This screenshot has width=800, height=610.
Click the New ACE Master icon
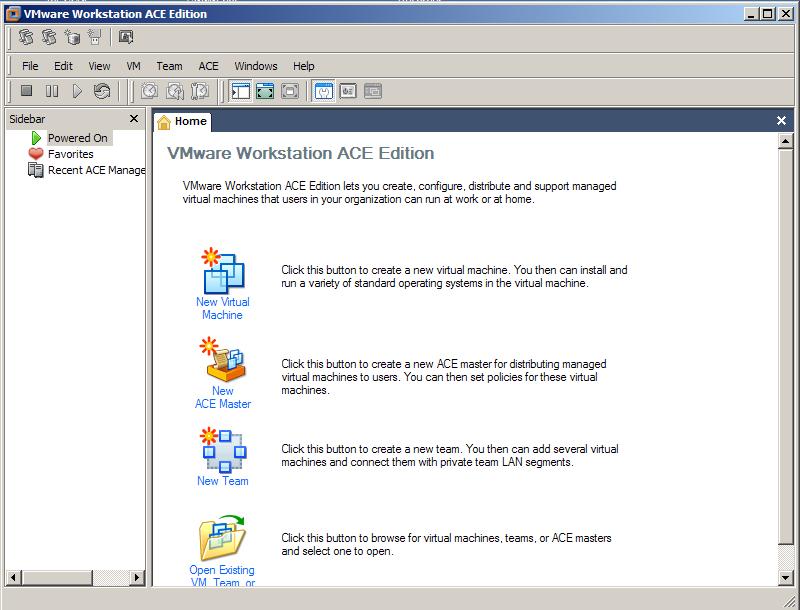point(222,360)
